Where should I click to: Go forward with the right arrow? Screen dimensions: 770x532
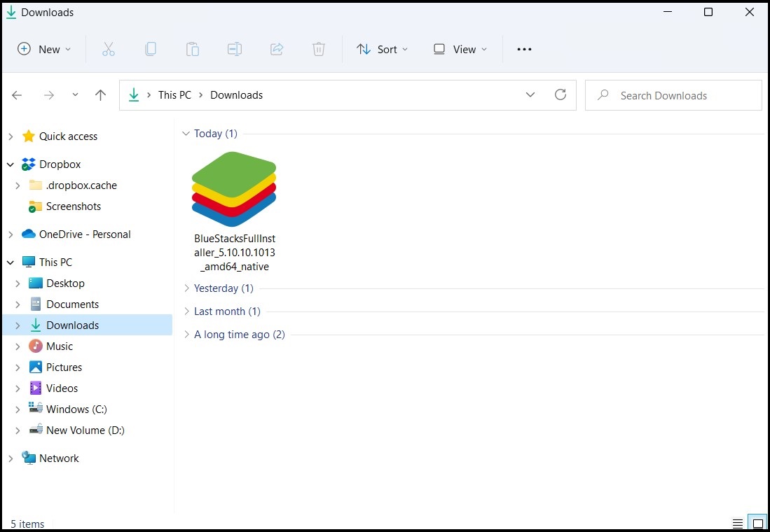[48, 95]
